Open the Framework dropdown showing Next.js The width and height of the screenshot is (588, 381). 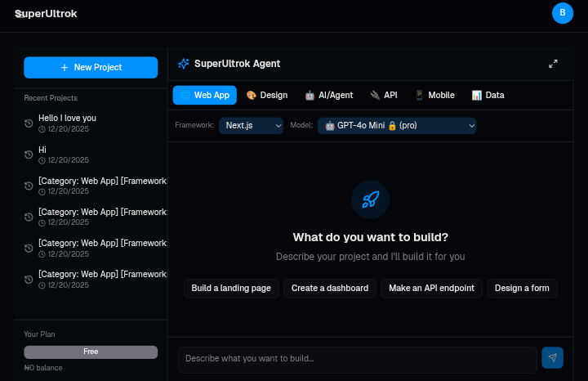[251, 126]
